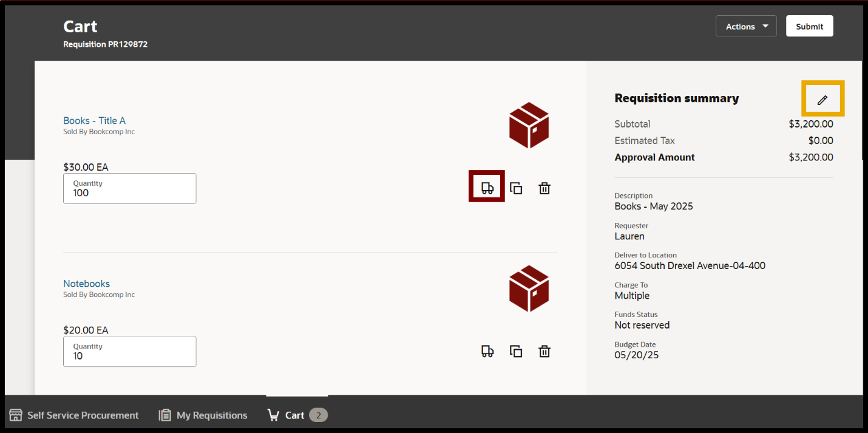Click the cart item count badge
868x433 pixels.
[318, 415]
